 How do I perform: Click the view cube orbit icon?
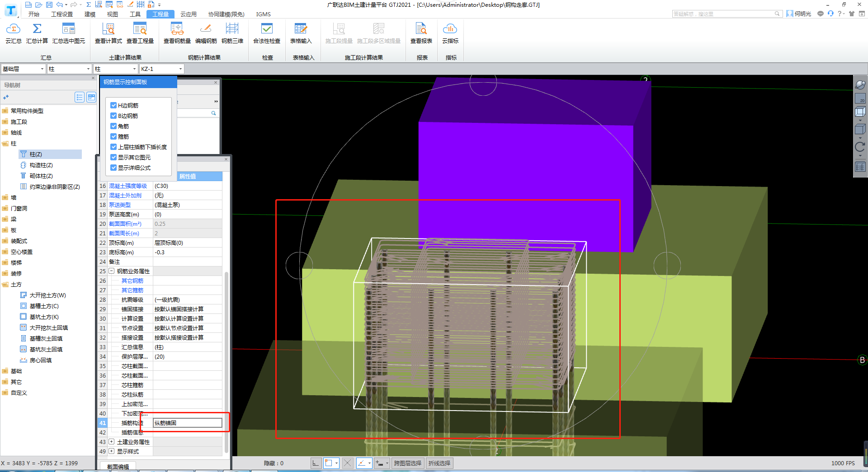860,84
